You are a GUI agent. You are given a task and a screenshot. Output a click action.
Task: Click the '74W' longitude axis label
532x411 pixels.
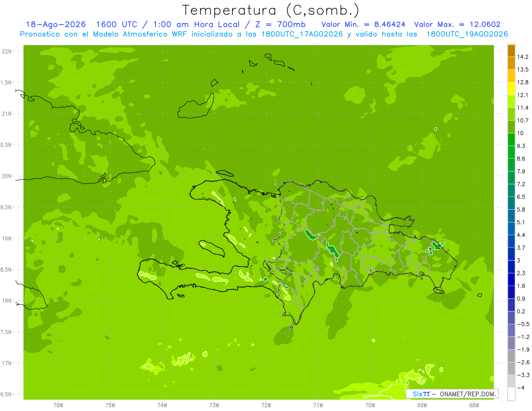tap(162, 405)
